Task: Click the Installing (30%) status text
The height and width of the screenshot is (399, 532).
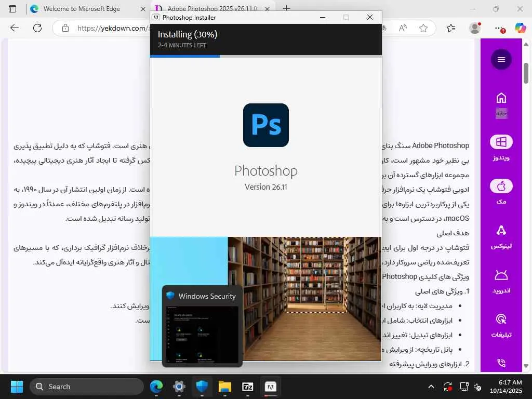Action: point(187,34)
